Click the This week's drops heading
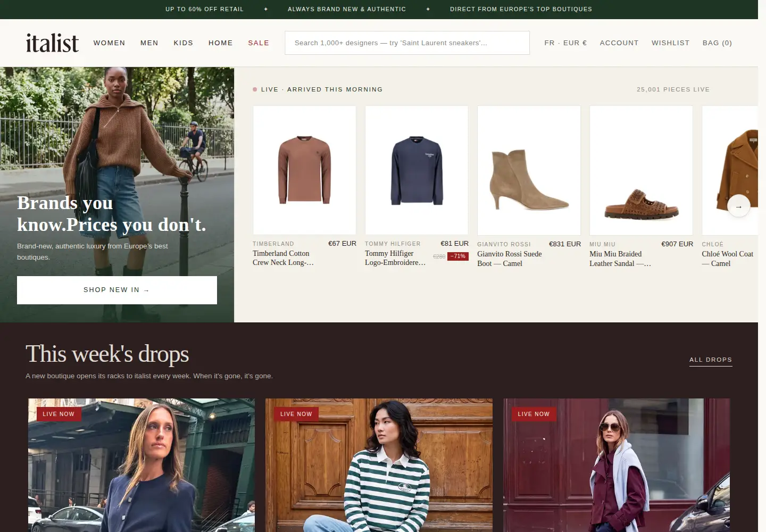Viewport: 766px width, 532px height. pyautogui.click(x=107, y=354)
